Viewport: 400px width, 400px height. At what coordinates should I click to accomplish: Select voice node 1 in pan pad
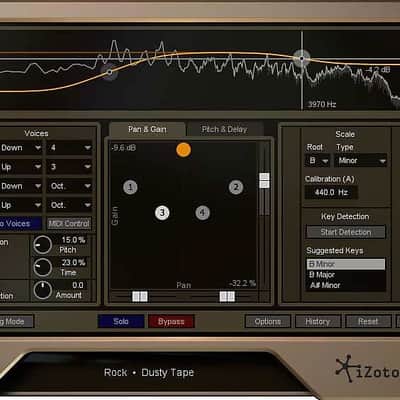pyautogui.click(x=130, y=187)
